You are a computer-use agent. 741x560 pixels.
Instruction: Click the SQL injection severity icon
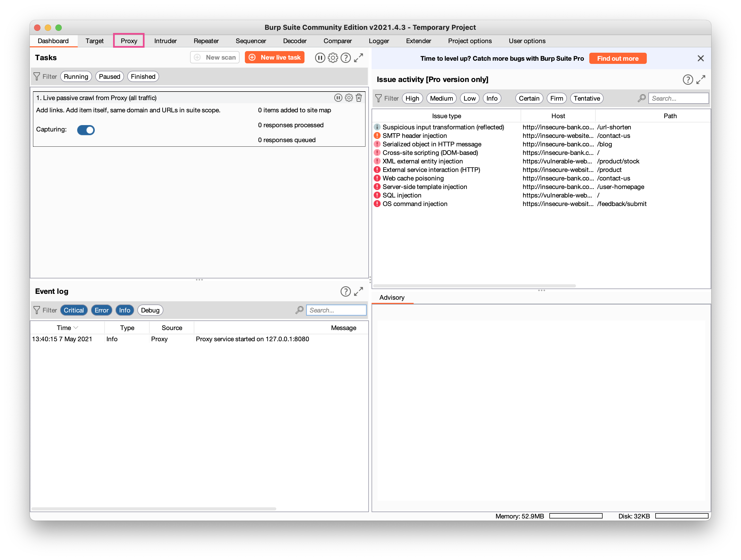(377, 195)
